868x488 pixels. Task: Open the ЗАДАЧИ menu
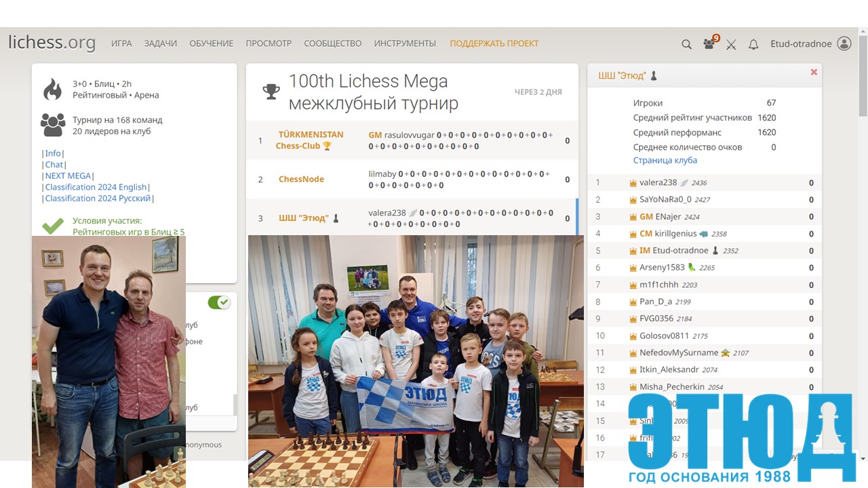point(160,43)
